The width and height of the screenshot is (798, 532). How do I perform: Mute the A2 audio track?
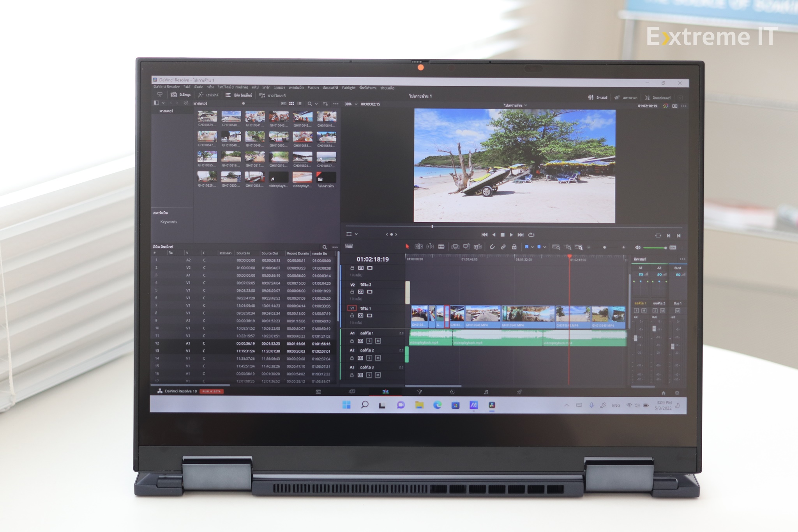coord(378,358)
